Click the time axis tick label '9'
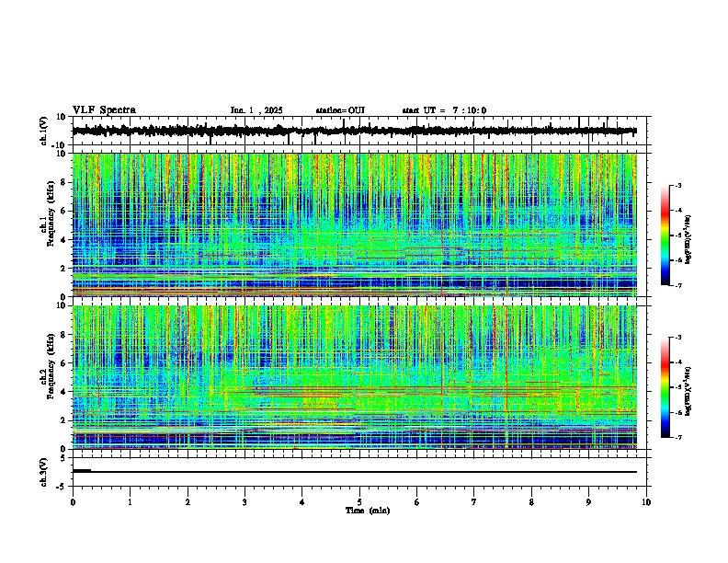728x563 pixels. [588, 502]
